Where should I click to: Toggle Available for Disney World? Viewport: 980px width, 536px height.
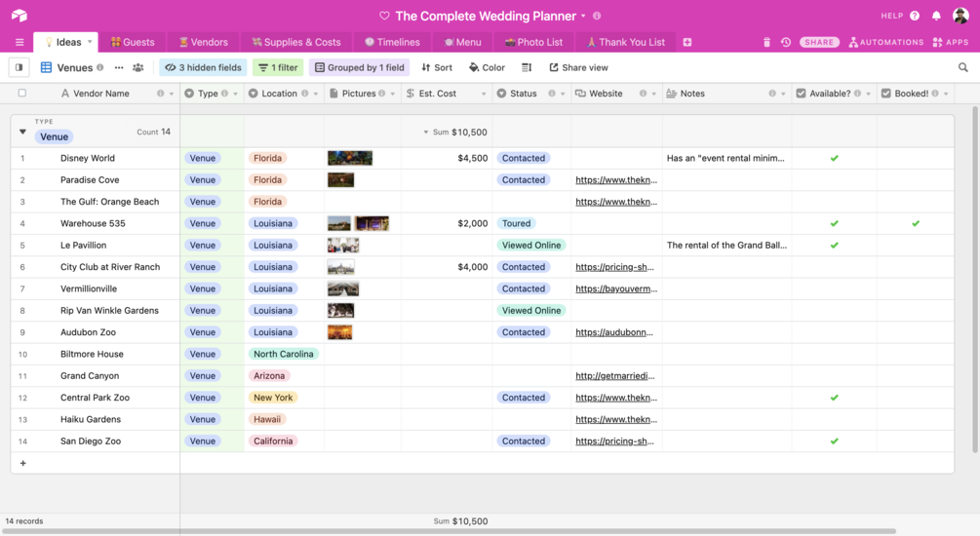point(834,158)
